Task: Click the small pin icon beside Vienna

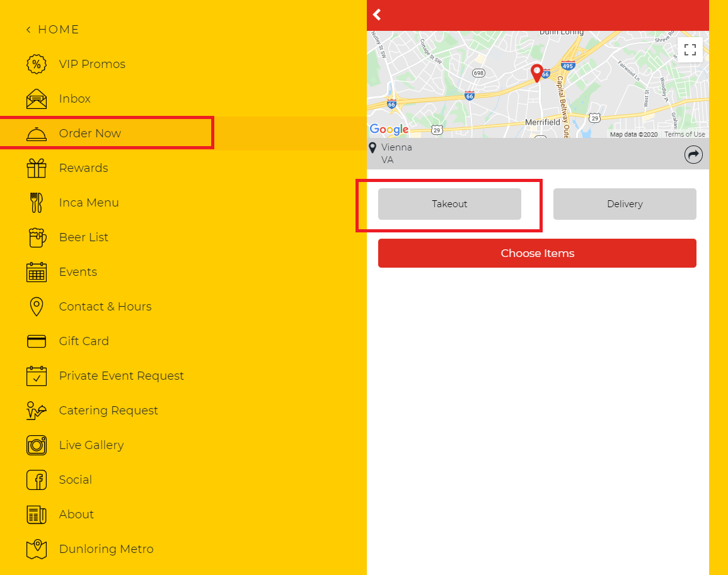Action: [373, 148]
